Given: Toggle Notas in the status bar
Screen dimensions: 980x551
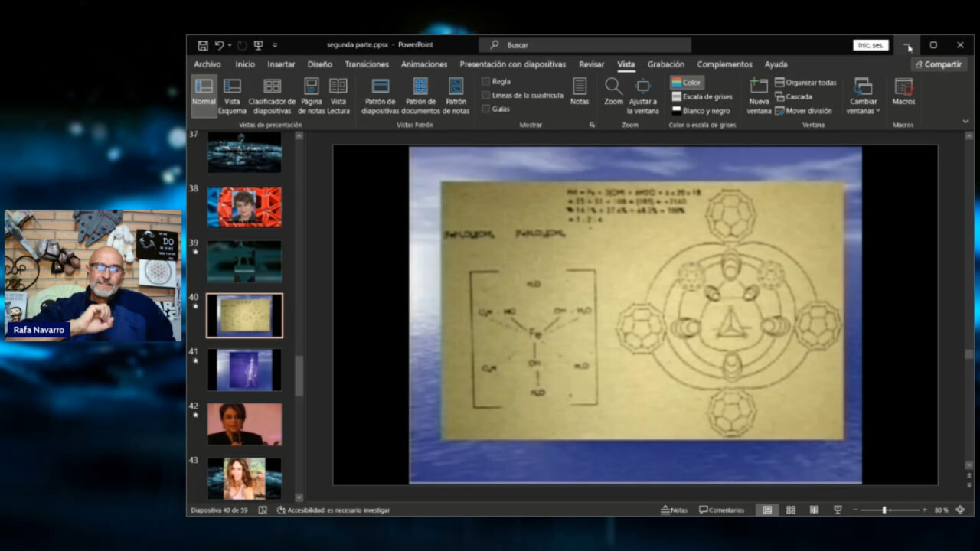Looking at the screenshot, I should click(x=675, y=510).
